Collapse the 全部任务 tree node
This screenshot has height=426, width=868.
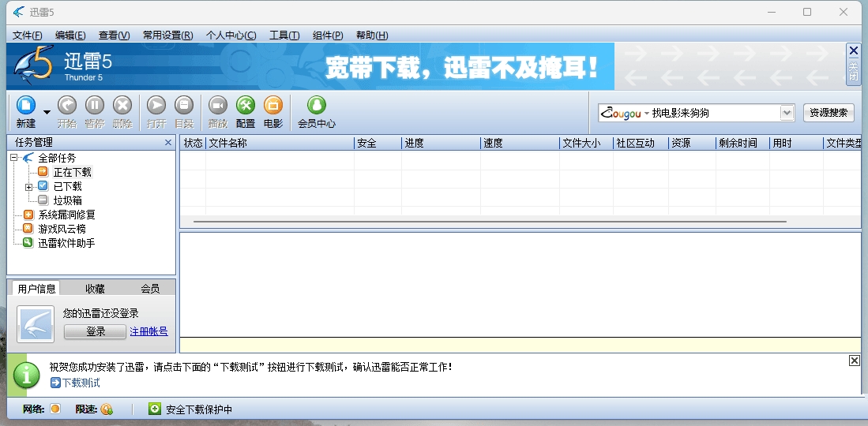[14, 158]
